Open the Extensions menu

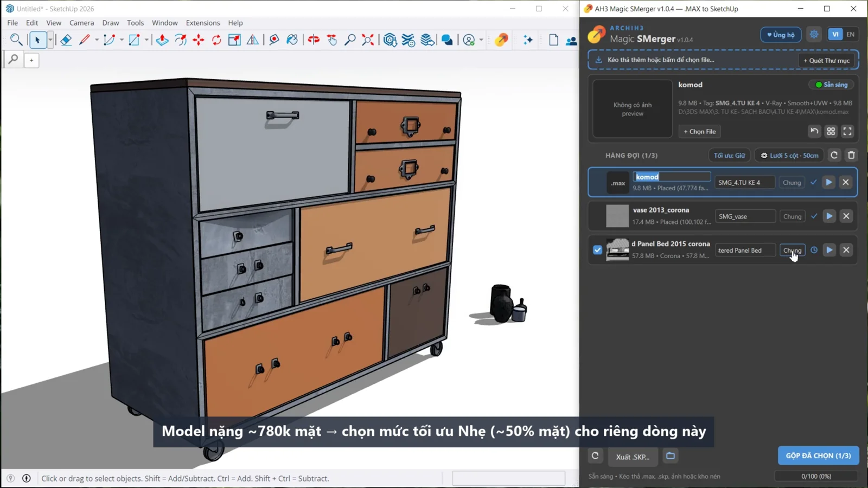203,23
